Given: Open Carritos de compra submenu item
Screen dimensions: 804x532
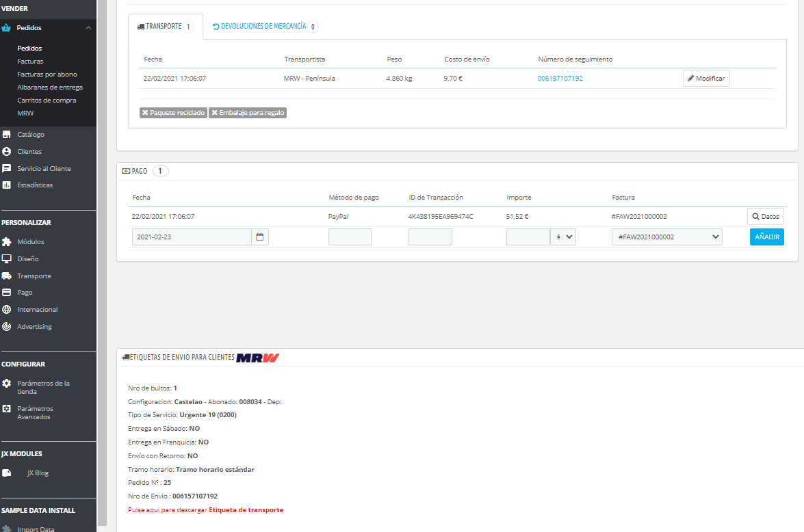Looking at the screenshot, I should (x=47, y=101).
